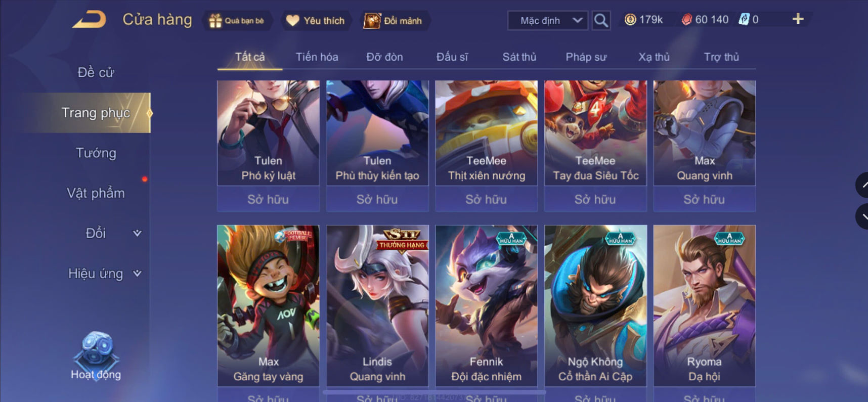The height and width of the screenshot is (402, 868).
Task: Open the Mặc định sort dropdown
Action: [x=548, y=21]
